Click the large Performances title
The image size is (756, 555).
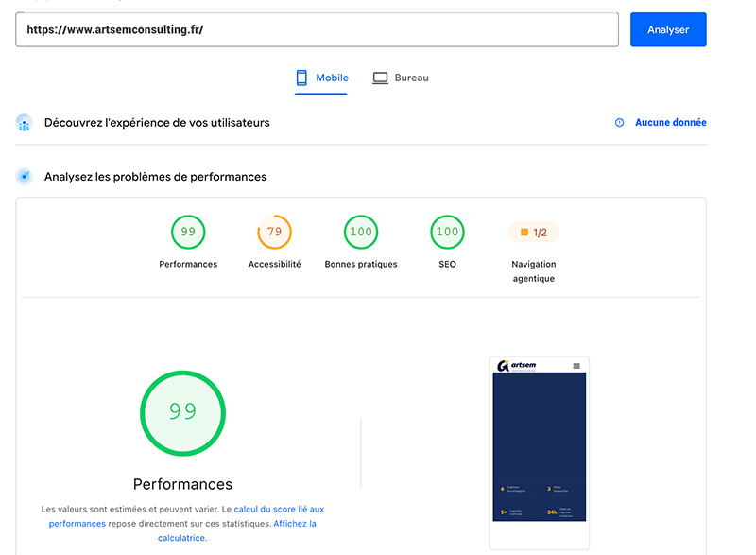(x=182, y=484)
